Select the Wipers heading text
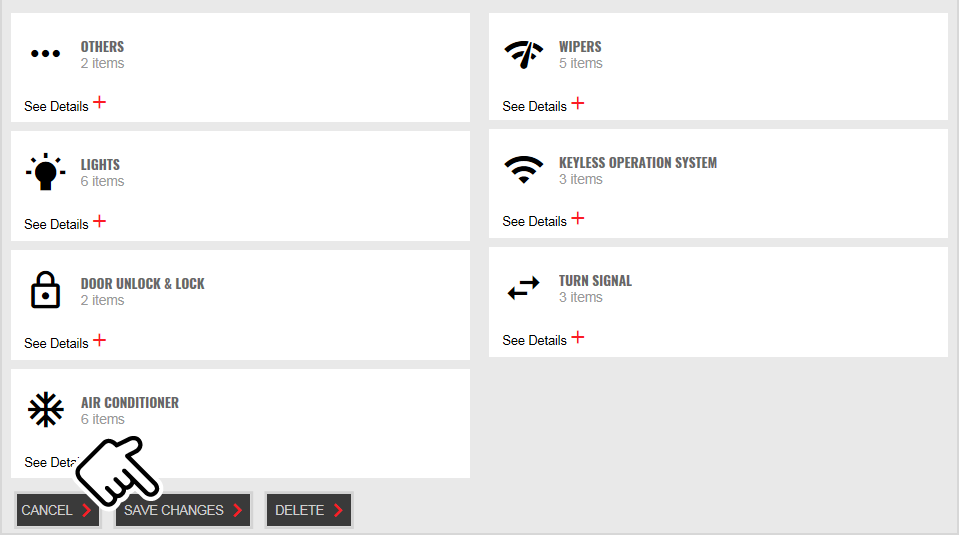 click(x=580, y=46)
